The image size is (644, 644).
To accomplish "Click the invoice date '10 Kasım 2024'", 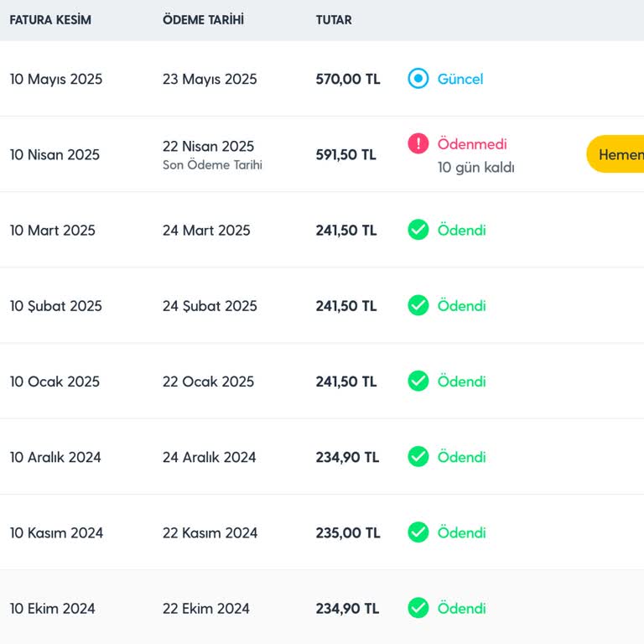I will (56, 532).
